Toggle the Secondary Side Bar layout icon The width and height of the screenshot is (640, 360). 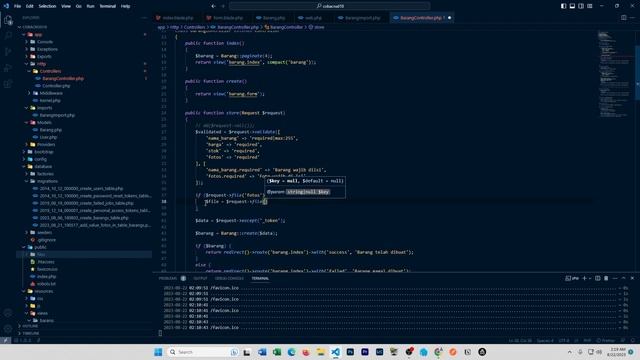581,6
